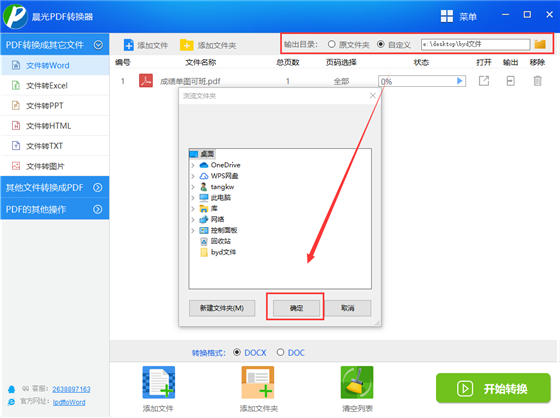The image size is (560, 418).
Task: Select 自定义 output radio button
Action: click(x=381, y=44)
